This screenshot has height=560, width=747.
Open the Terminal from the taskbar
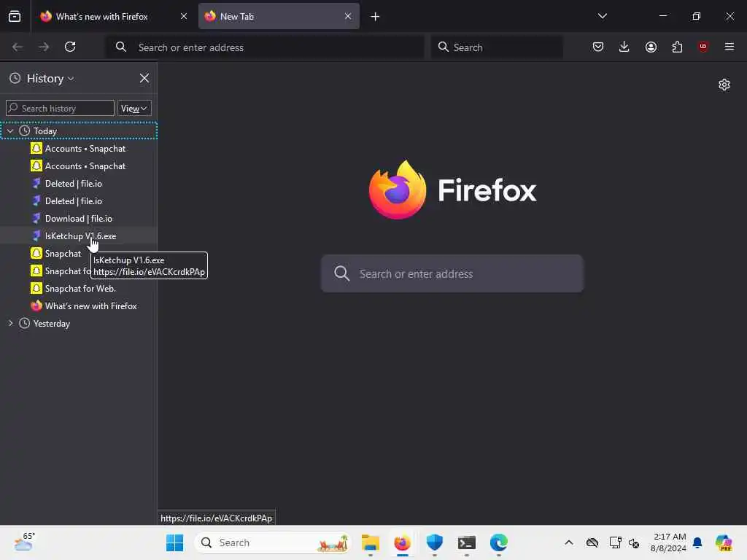(x=466, y=542)
